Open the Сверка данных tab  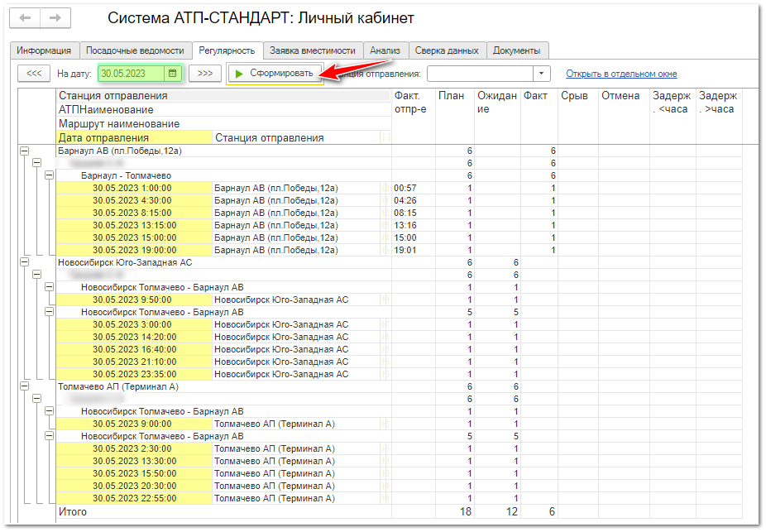(x=447, y=50)
